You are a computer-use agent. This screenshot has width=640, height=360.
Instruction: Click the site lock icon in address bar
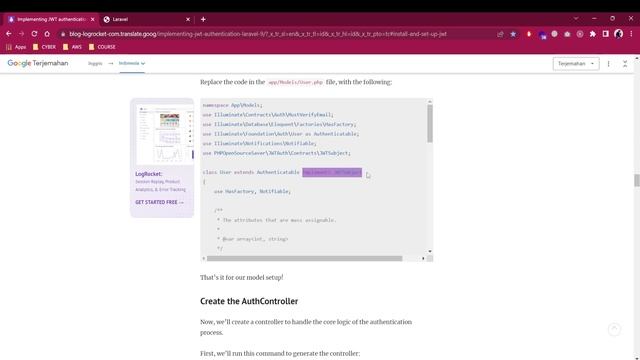click(62, 34)
